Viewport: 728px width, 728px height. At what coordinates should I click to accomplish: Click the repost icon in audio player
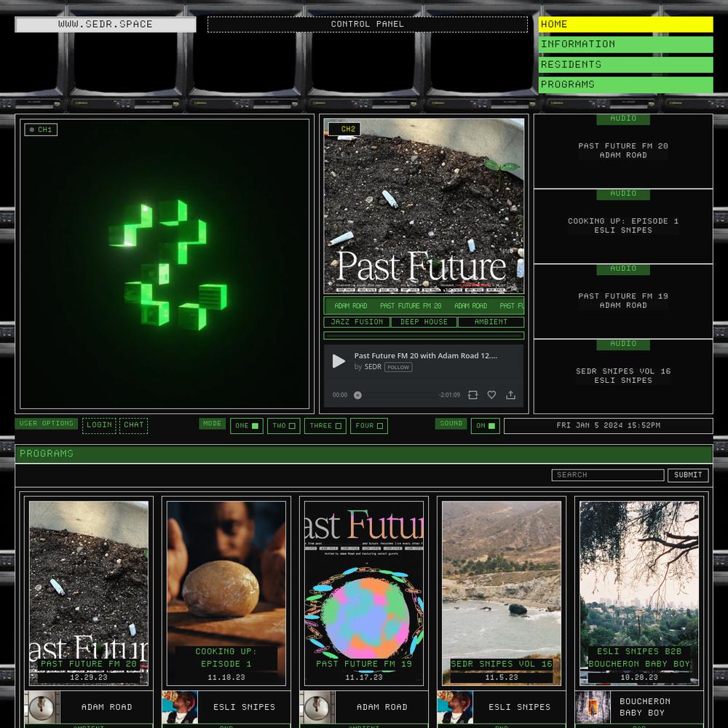point(472,395)
